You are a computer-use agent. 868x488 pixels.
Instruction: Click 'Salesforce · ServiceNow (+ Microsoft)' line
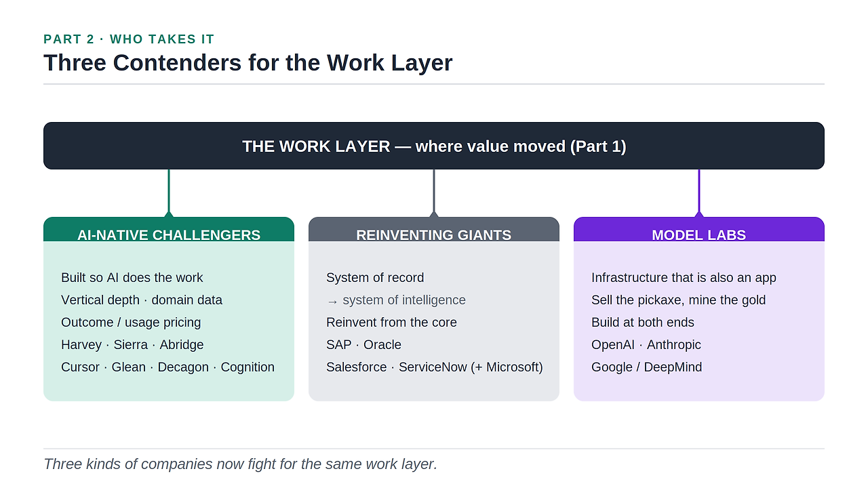click(435, 367)
